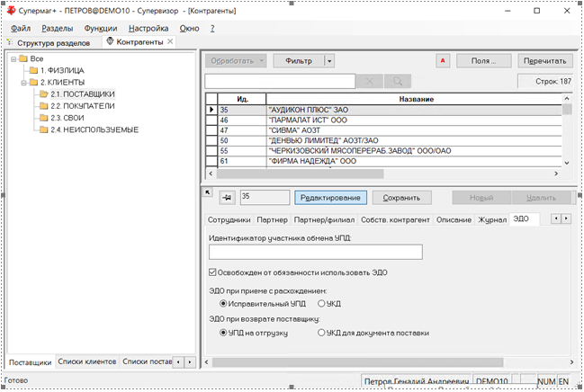The height and width of the screenshot is (392, 584).
Task: Toggle 'Освобожден от обязанности использовать ЭДО' checkbox
Action: [x=212, y=272]
